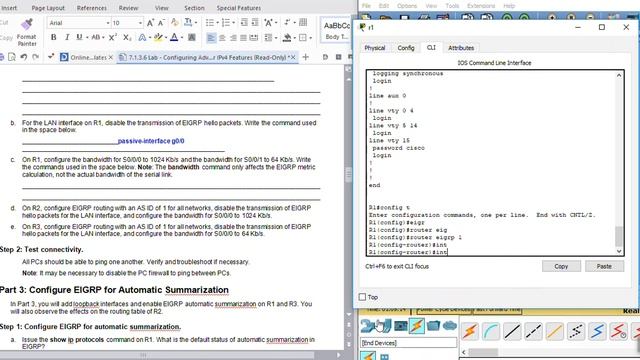Open the line spacing dropdown arrow

point(276,38)
